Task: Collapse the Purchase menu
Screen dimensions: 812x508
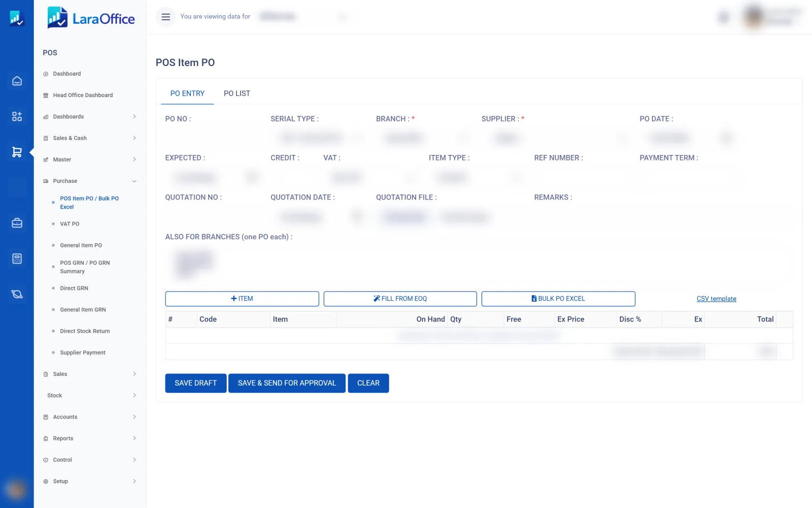Action: pos(90,181)
